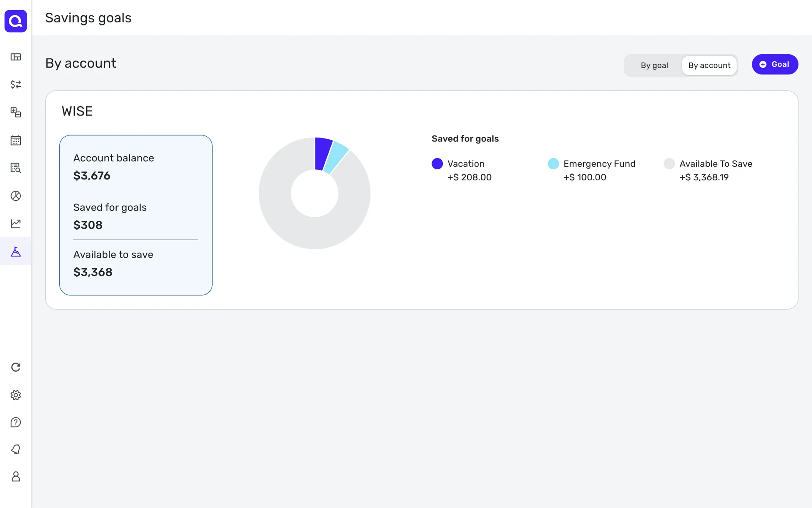Screen dimensions: 812x508
Task: Open the plus-minus budget sidebar icon
Action: [x=16, y=112]
